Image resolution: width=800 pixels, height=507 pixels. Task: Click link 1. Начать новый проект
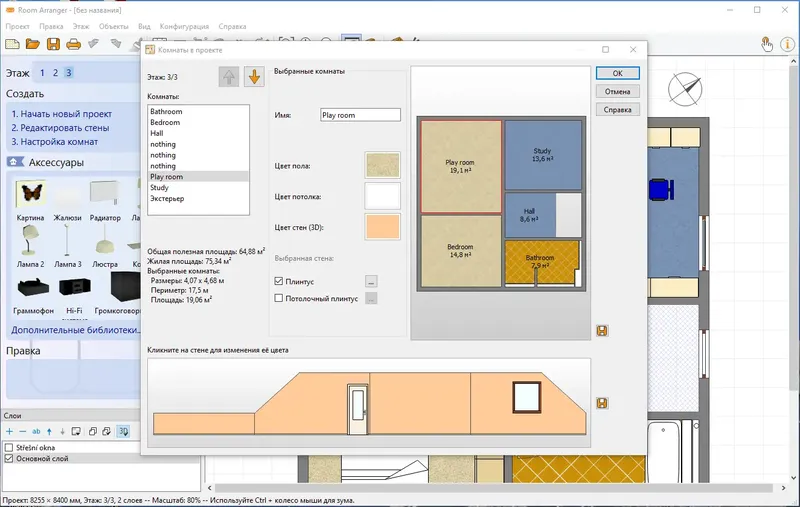click(x=62, y=114)
